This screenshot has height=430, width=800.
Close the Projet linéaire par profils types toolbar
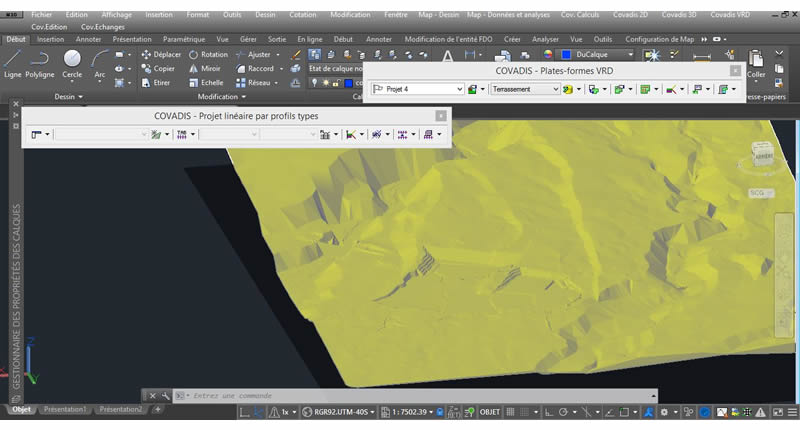click(441, 116)
